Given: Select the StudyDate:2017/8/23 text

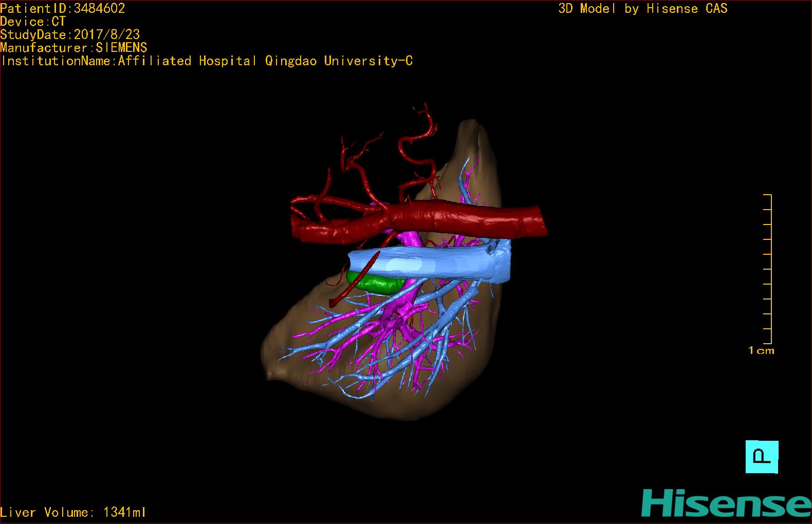Looking at the screenshot, I should (70, 34).
